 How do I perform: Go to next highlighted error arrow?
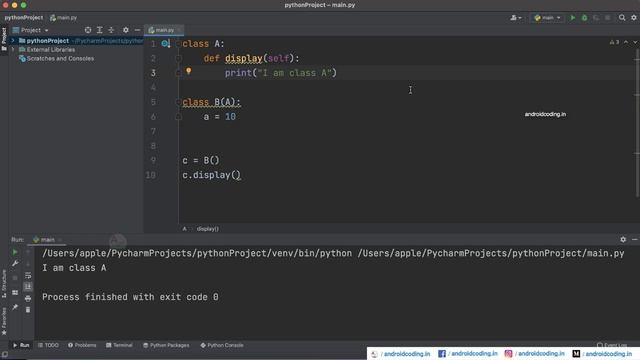tap(635, 42)
